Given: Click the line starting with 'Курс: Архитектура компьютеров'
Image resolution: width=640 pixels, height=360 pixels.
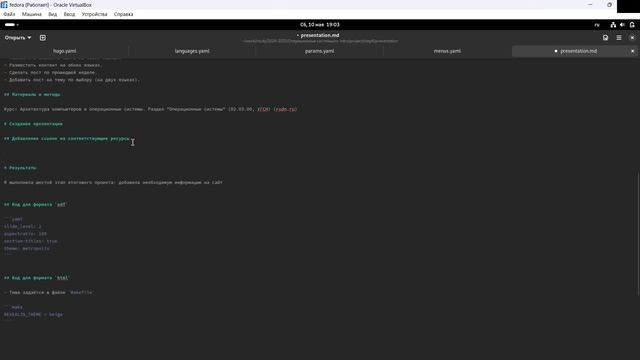Looking at the screenshot, I should point(151,109).
